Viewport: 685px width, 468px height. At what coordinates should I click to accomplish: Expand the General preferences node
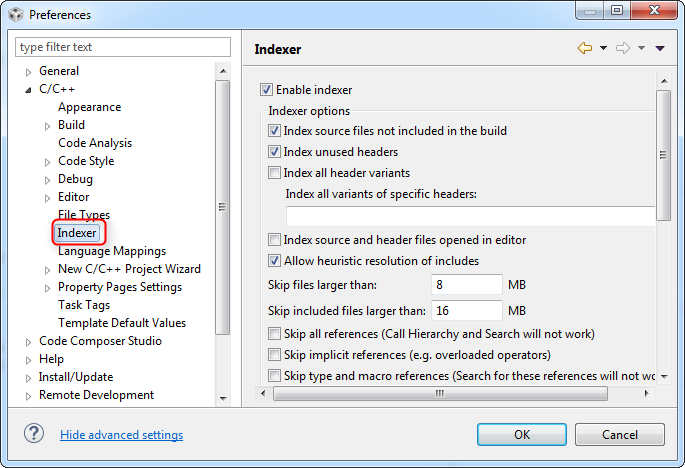coord(28,72)
